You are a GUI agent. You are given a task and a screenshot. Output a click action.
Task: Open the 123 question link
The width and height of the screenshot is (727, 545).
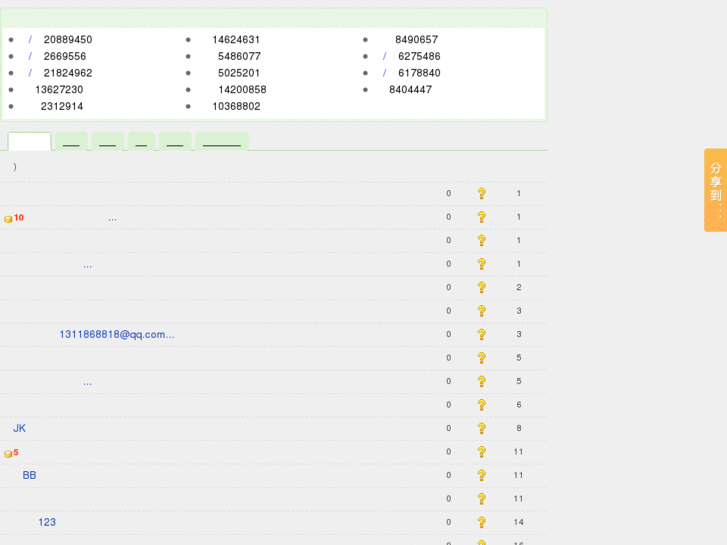coord(47,522)
